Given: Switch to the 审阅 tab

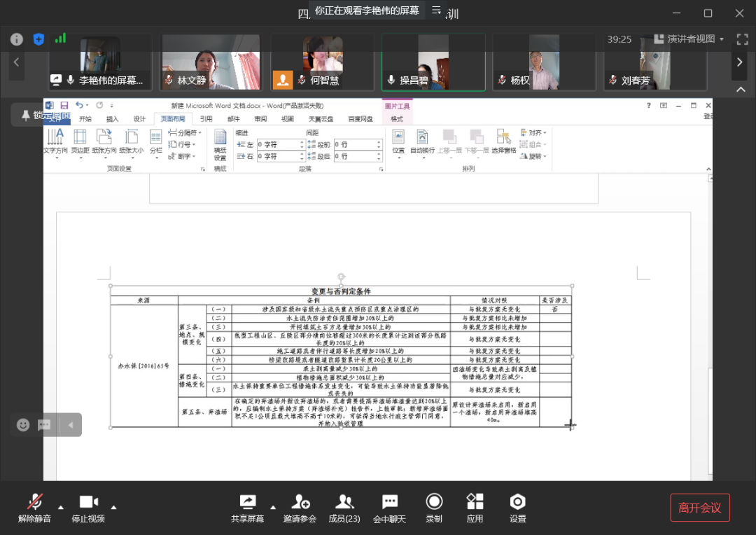Looking at the screenshot, I should pyautogui.click(x=261, y=118).
